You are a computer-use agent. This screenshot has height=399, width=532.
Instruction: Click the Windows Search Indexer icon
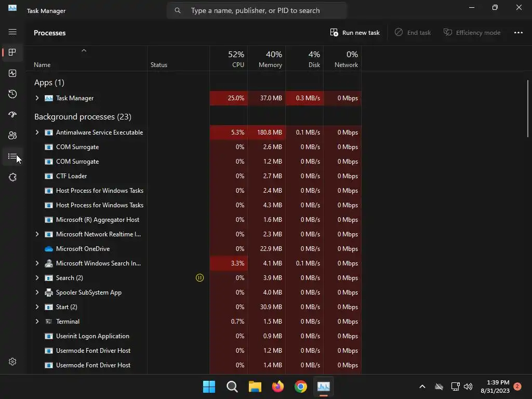[x=49, y=263]
